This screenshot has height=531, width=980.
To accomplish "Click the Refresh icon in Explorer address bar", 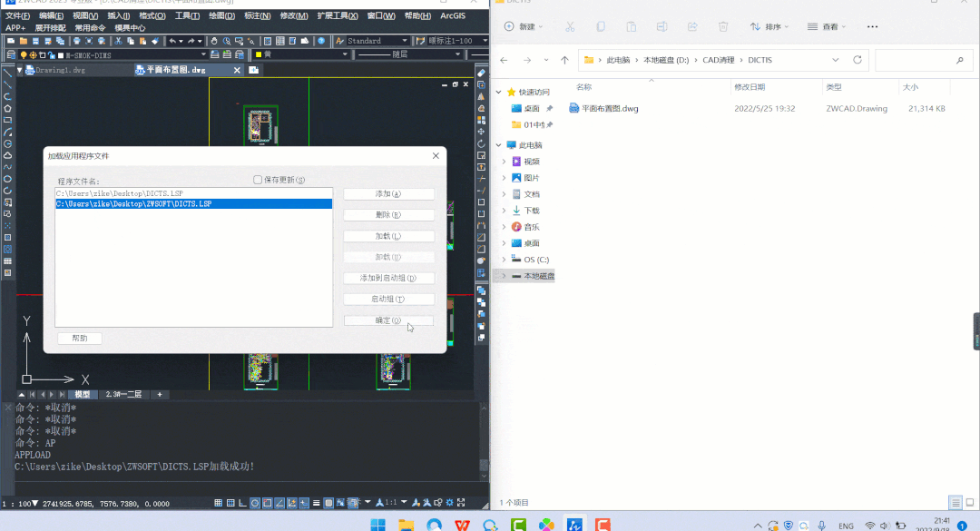I will [x=857, y=60].
